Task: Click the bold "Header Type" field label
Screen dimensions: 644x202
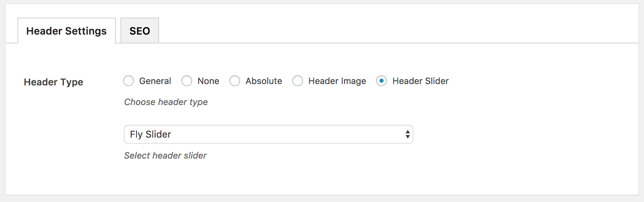Action: point(53,82)
